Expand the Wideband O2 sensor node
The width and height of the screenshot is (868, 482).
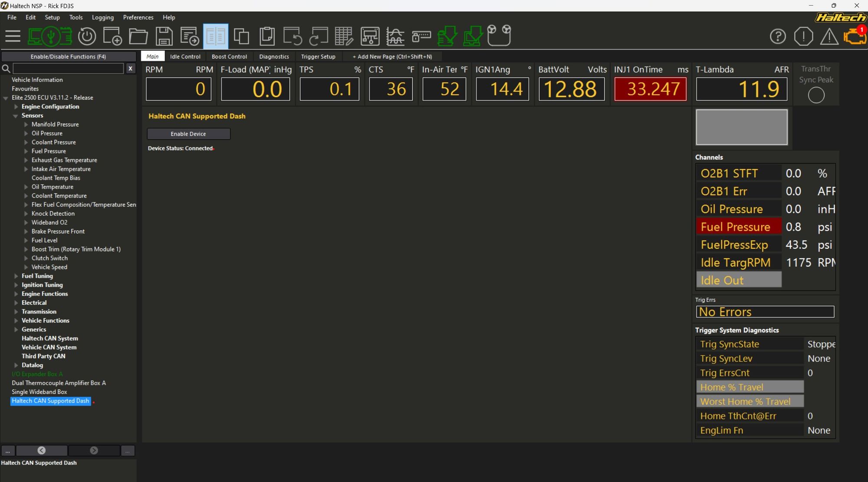pyautogui.click(x=26, y=222)
